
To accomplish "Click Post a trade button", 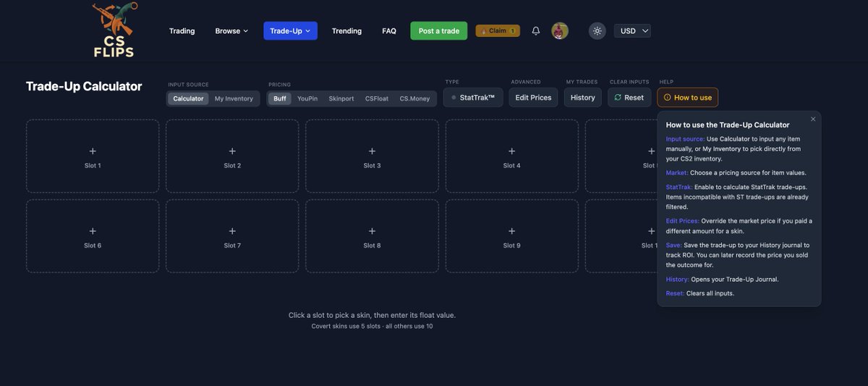I will coord(439,30).
